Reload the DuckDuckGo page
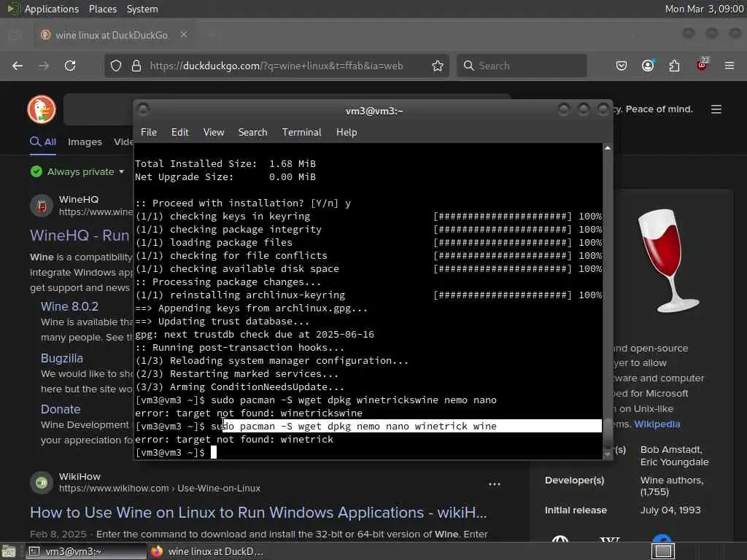 (x=70, y=66)
